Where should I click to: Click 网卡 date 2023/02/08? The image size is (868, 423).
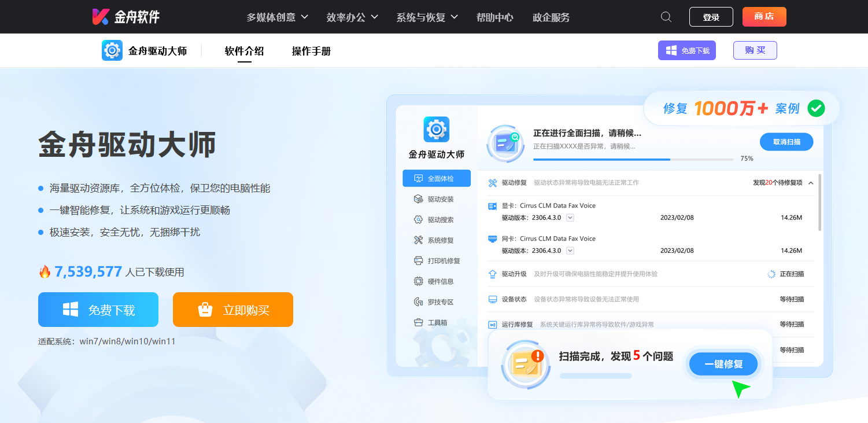click(677, 251)
